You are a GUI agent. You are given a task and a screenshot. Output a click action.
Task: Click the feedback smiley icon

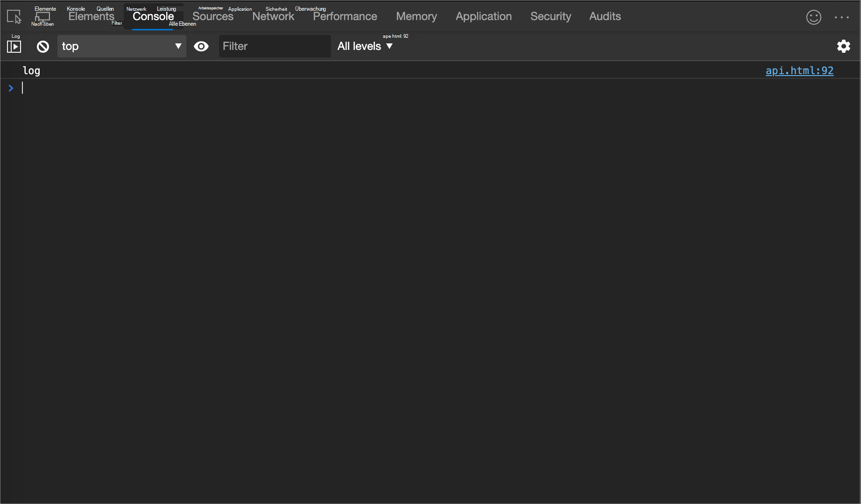(813, 17)
